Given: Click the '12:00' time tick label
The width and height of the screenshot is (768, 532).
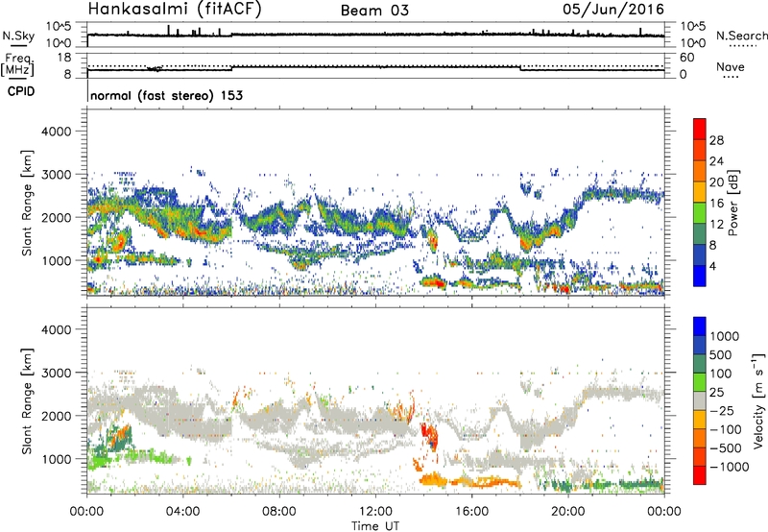Looking at the screenshot, I should click(375, 512).
